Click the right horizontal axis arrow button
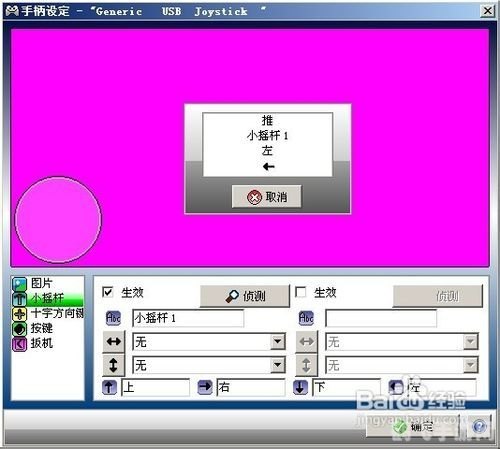Viewport: 500px width, 449px height. coord(307,341)
